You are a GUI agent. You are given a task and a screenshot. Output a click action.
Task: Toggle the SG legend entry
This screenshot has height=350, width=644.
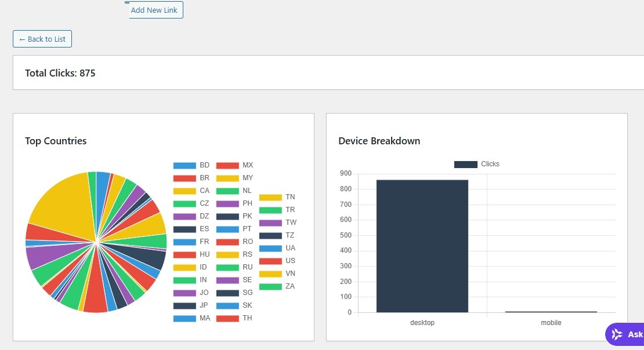[234, 293]
